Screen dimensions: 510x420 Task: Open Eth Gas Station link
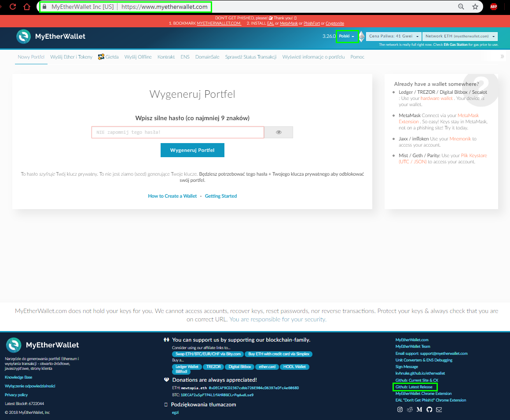tap(455, 44)
